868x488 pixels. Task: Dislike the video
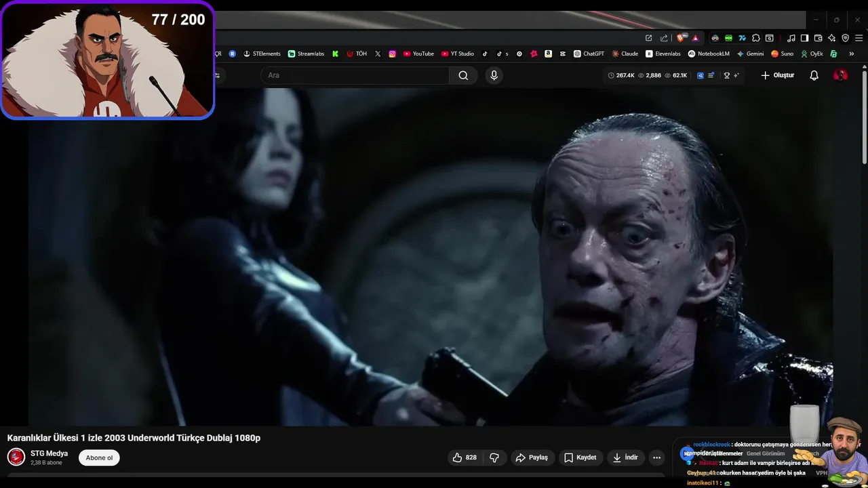(494, 457)
